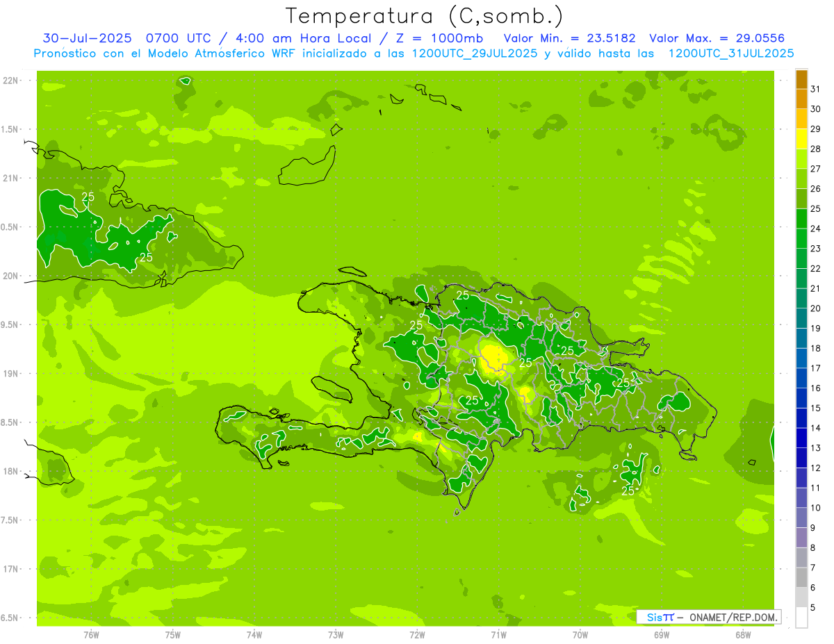
Task: Click the '22N' latitude axis label
Action: (12, 81)
